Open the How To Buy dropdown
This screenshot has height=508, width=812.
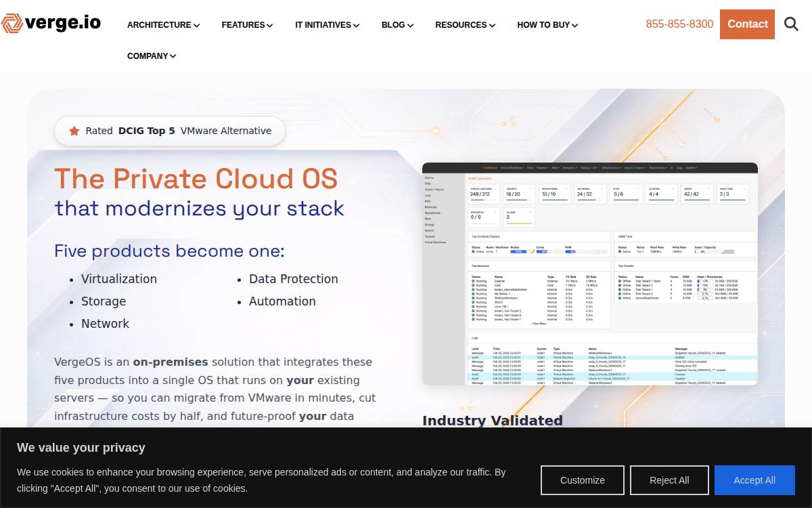548,25
